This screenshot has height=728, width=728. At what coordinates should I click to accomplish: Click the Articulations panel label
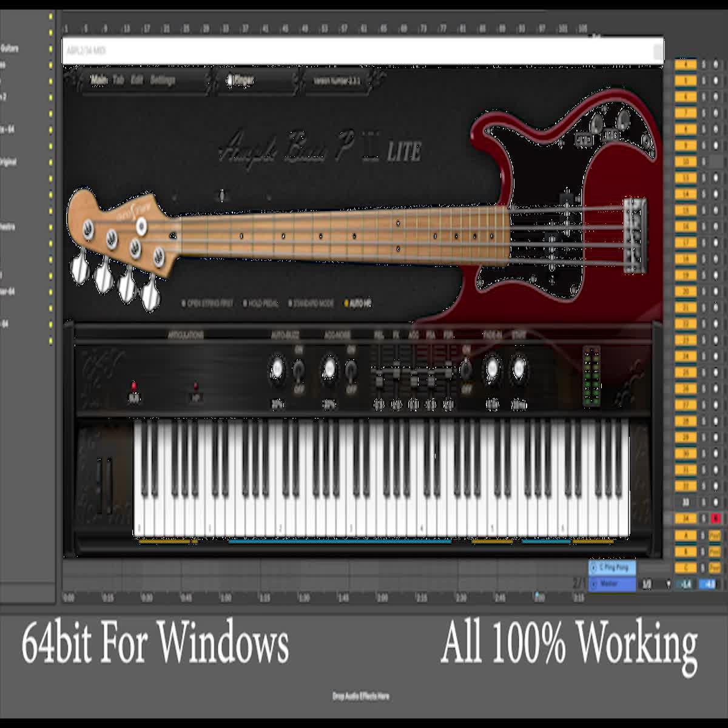pyautogui.click(x=187, y=334)
